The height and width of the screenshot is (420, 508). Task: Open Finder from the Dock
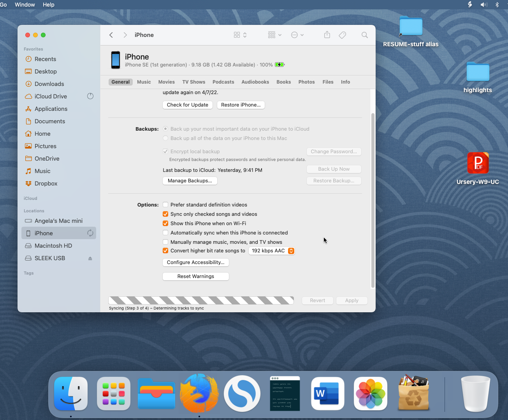point(71,394)
